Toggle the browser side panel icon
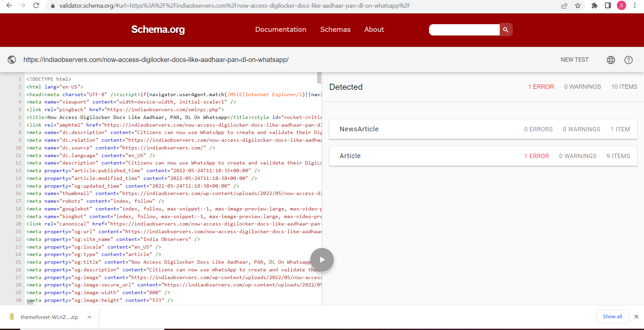The image size is (644, 330). (608, 5)
